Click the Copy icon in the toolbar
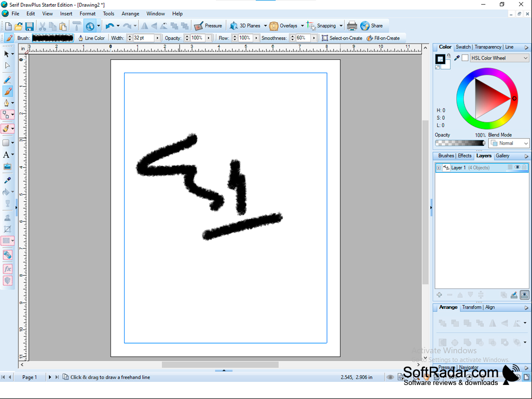The image size is (532, 399). click(52, 26)
